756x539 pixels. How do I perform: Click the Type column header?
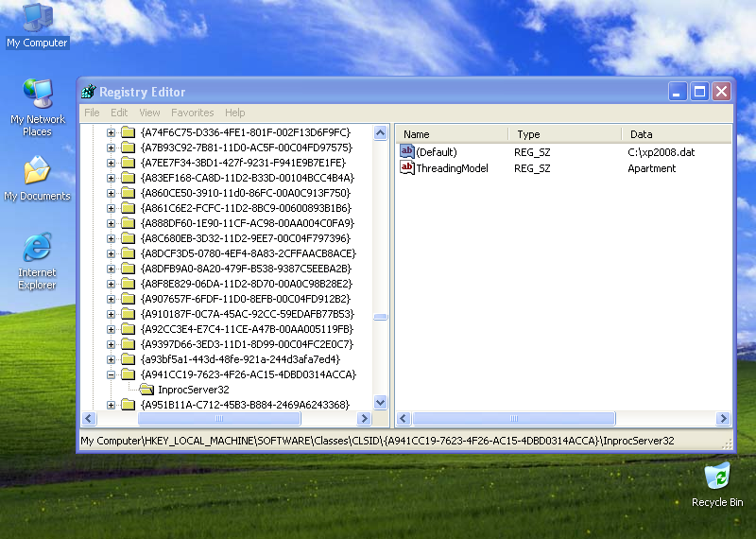[565, 134]
